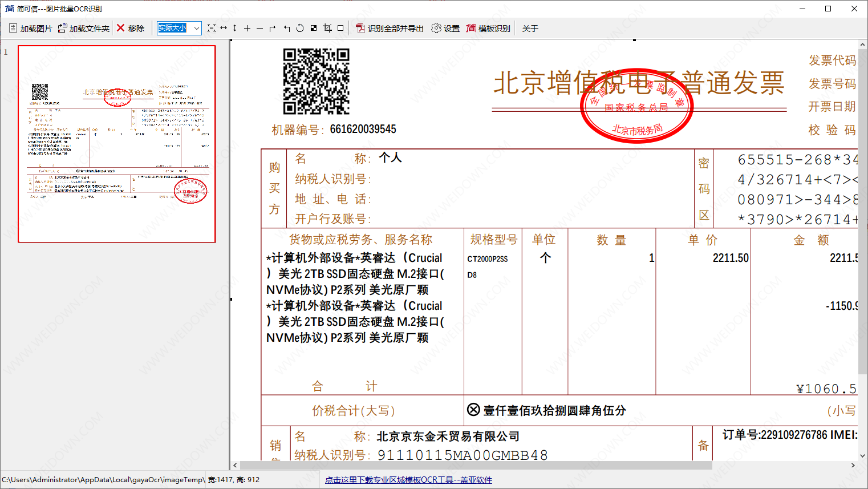The image size is (868, 489).
Task: Click the vertical scrollbar down arrow
Action: coord(862,456)
